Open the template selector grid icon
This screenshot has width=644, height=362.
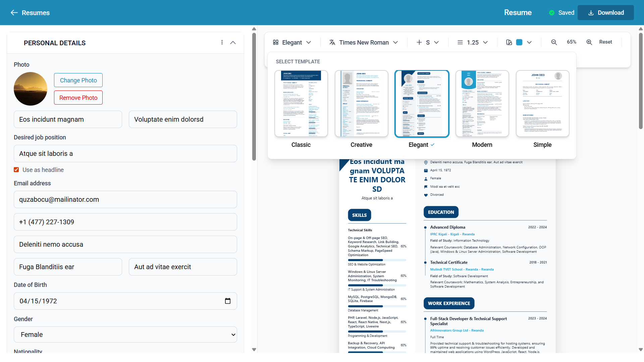pos(276,42)
